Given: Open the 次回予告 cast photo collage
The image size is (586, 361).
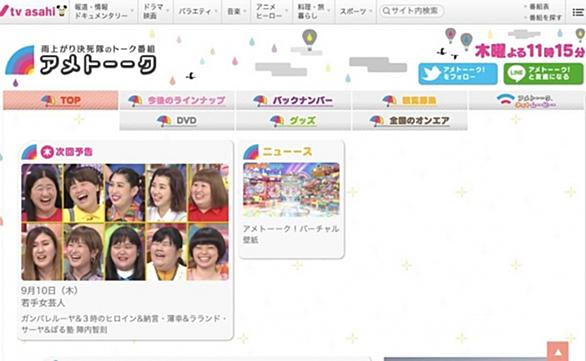Looking at the screenshot, I should pyautogui.click(x=125, y=222).
